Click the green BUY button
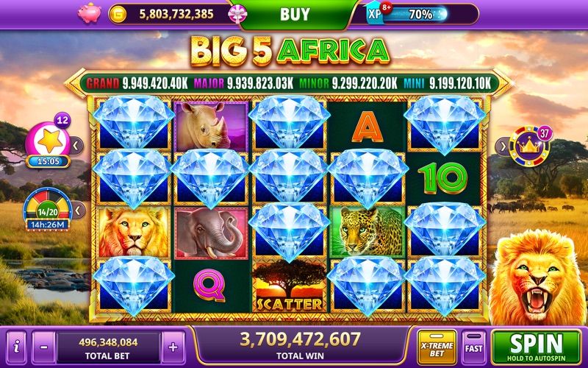This screenshot has width=588, height=368. (x=295, y=14)
